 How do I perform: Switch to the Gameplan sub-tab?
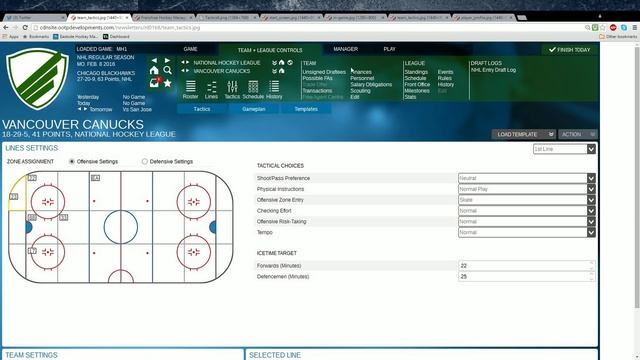coord(253,109)
